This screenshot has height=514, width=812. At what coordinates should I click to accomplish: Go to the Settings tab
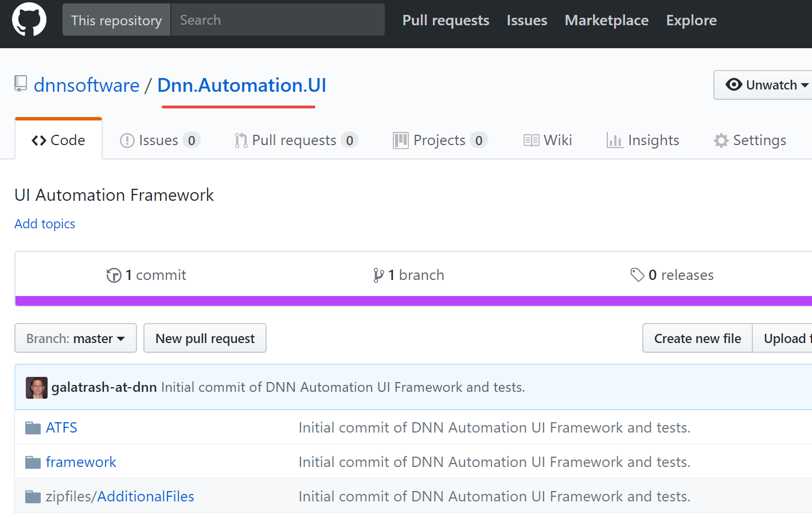point(750,141)
